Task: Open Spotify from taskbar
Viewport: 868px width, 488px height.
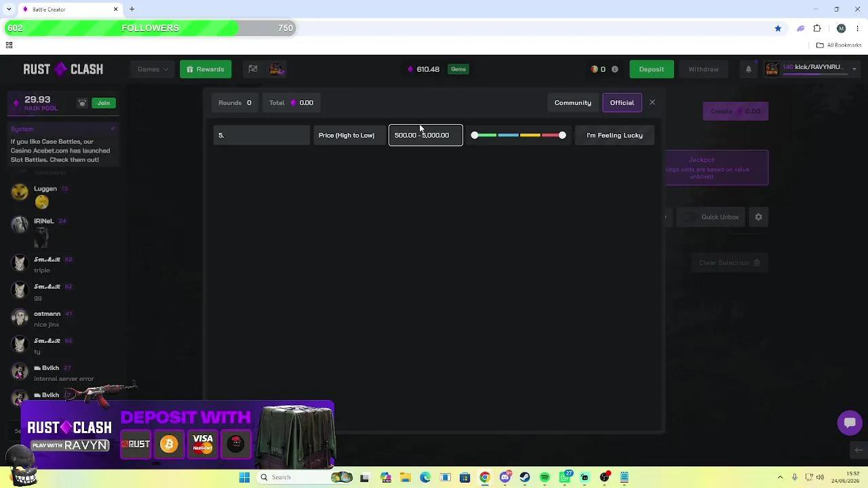Action: (x=545, y=477)
